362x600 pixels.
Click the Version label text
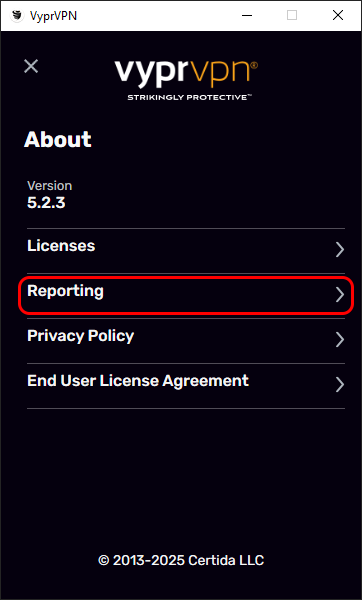click(49, 186)
